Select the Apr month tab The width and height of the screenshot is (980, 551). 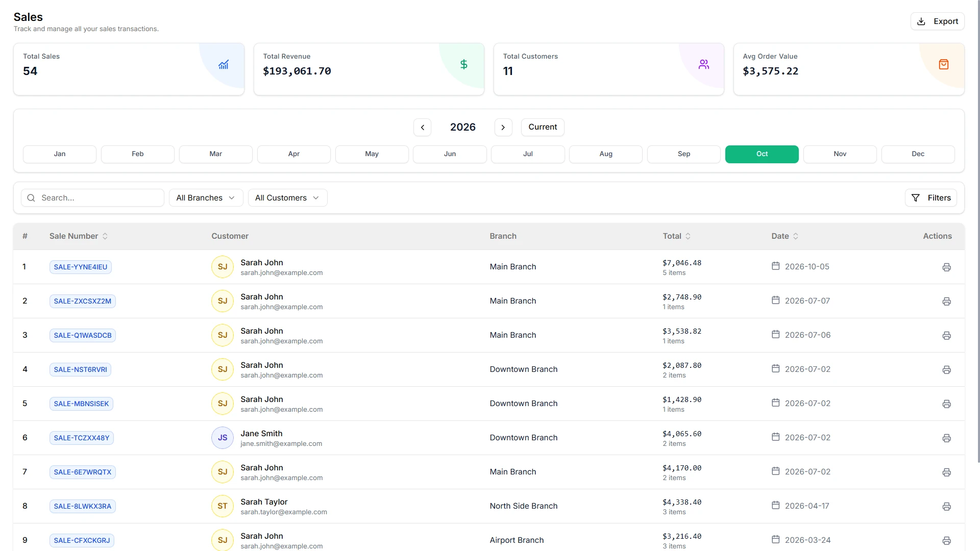click(x=293, y=154)
